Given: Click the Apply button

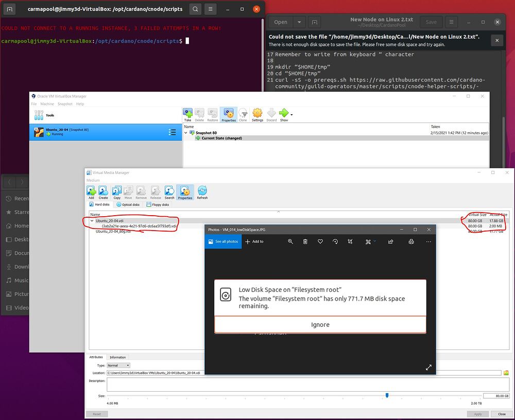Looking at the screenshot, I should pos(477,414).
